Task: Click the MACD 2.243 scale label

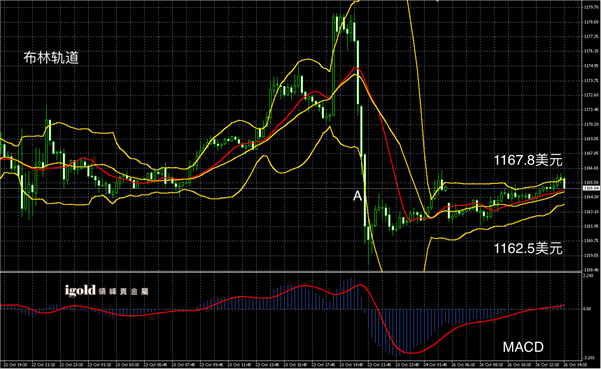Action: click(588, 276)
